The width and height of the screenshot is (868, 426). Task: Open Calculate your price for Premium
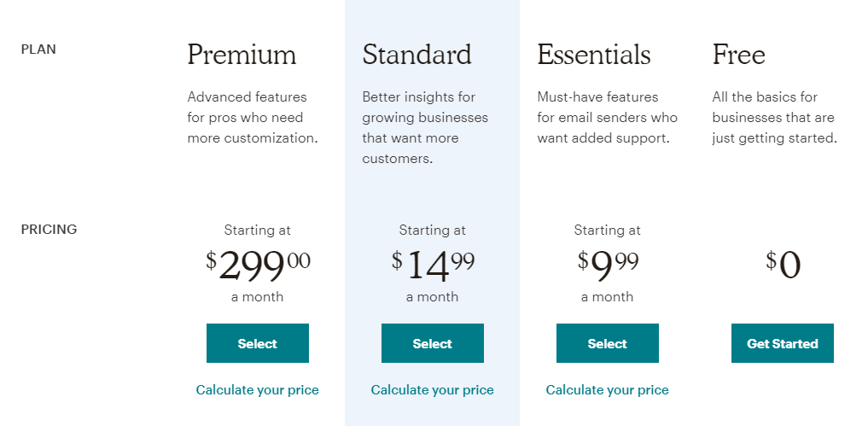click(x=258, y=390)
